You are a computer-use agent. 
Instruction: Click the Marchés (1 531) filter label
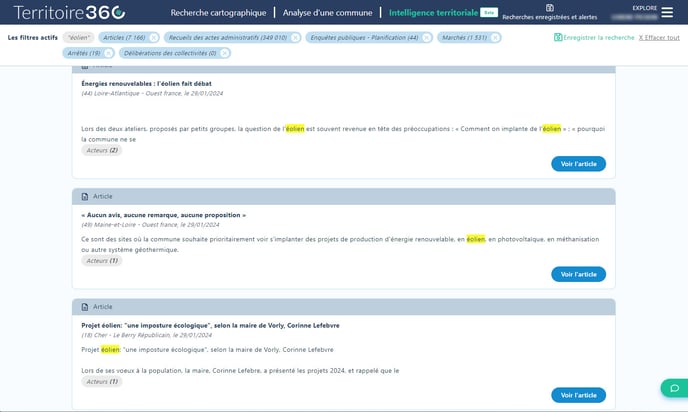click(464, 38)
